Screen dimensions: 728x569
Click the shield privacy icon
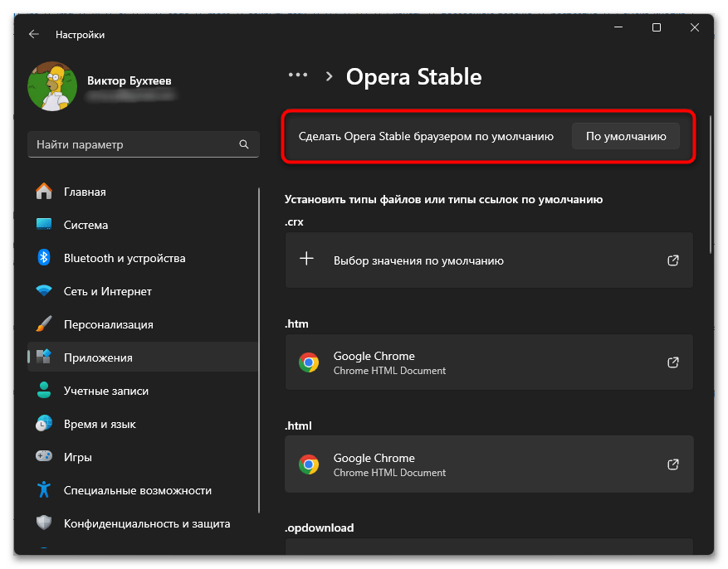44,523
